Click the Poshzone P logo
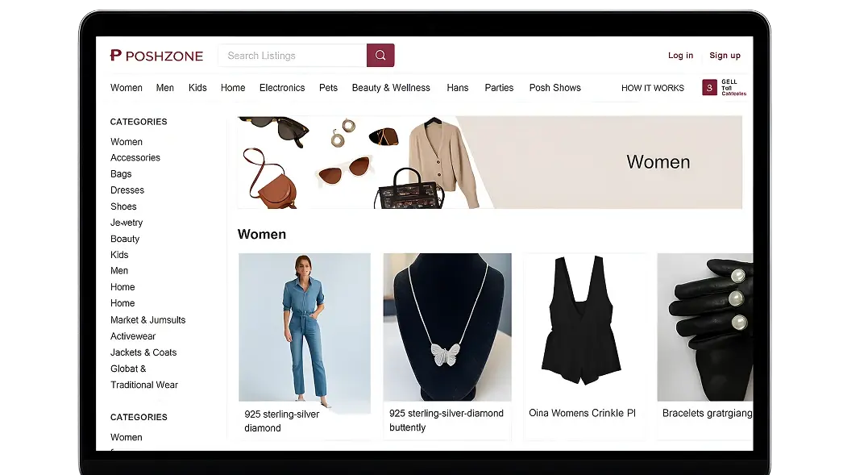 pos(114,56)
